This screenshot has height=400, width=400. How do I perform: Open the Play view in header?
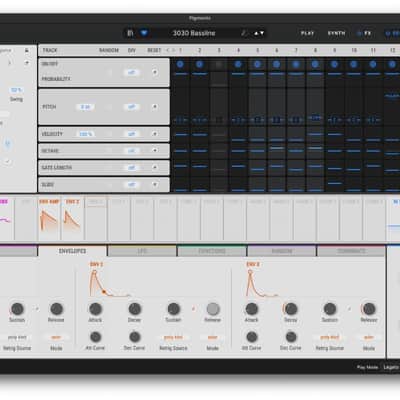point(307,33)
